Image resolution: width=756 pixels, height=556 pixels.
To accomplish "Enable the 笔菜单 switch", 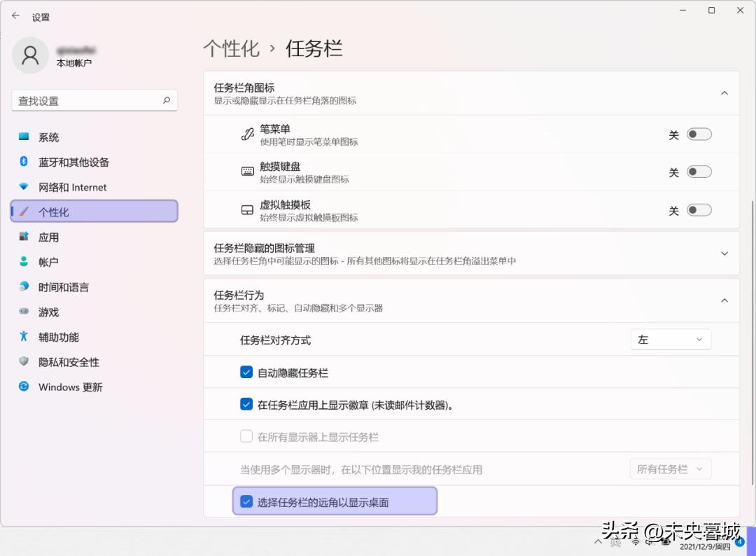I will (x=699, y=133).
